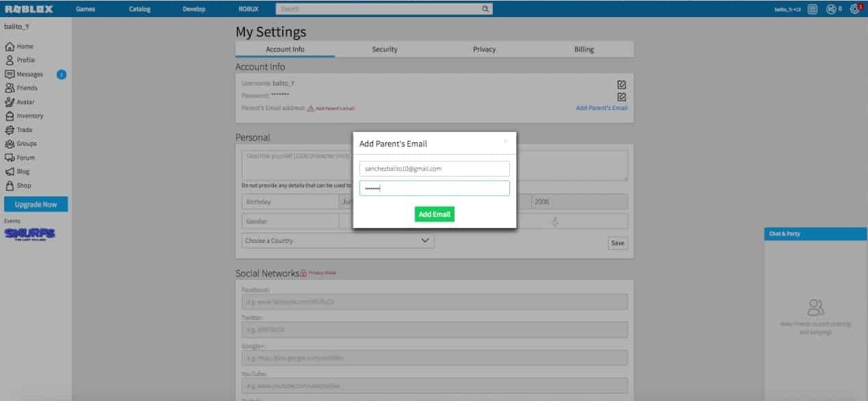The height and width of the screenshot is (401, 868).
Task: Click the red Add Parent's email warning link
Action: pos(335,108)
